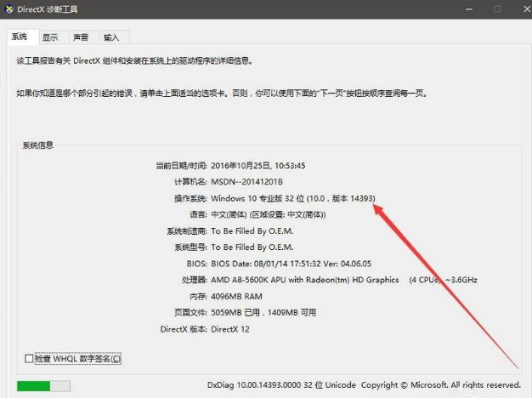Click the BIOS Date 08/01/14 value
Screen dimensions: 532x398
pyautogui.click(x=291, y=264)
